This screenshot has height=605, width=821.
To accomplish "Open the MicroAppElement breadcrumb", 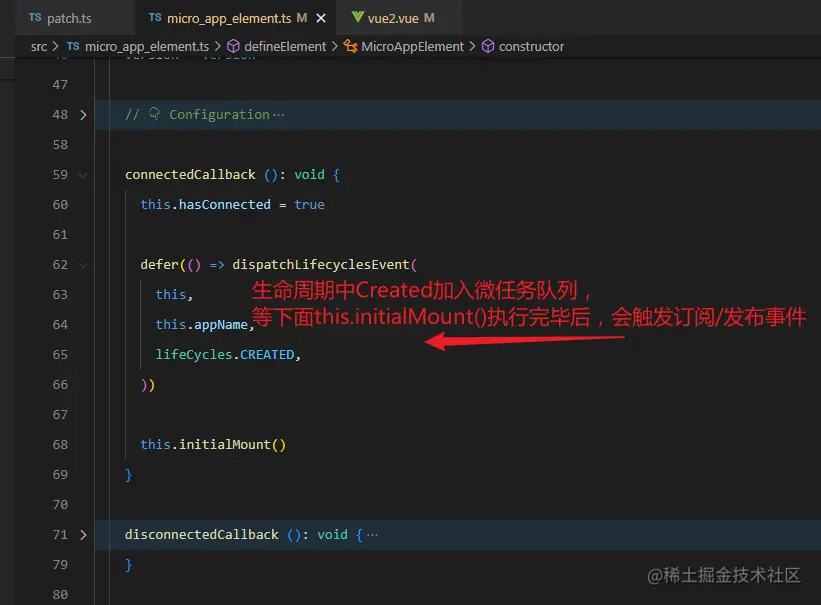I will [412, 47].
